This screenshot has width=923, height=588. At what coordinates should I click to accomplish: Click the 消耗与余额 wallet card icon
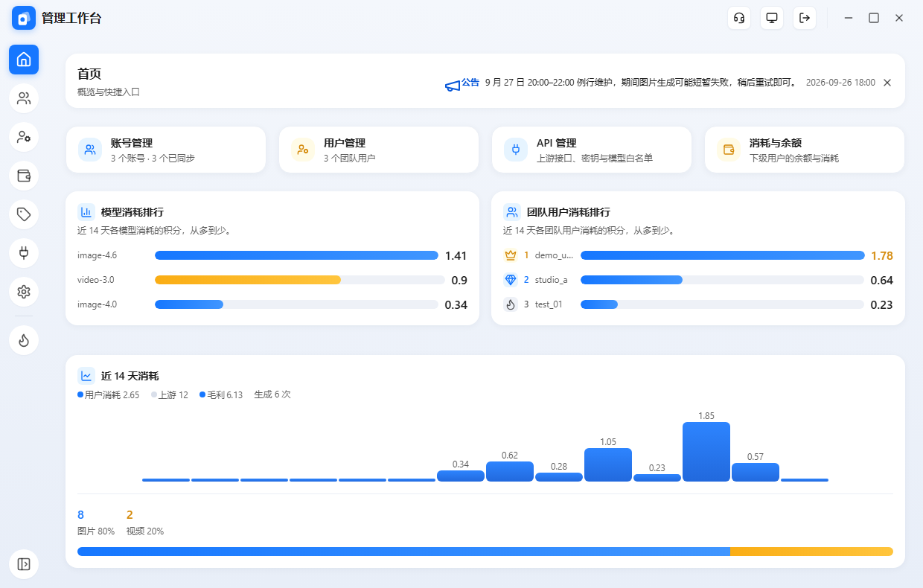tap(729, 150)
